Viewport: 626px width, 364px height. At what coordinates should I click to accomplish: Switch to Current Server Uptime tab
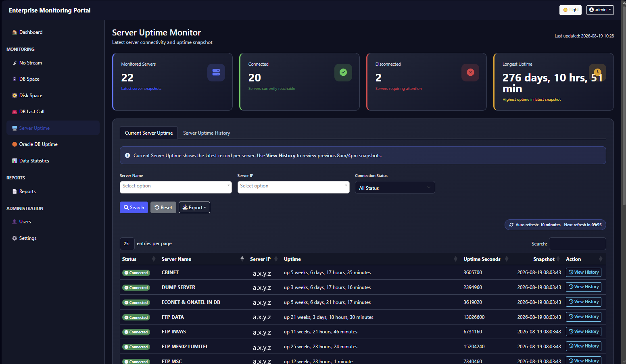[149, 133]
